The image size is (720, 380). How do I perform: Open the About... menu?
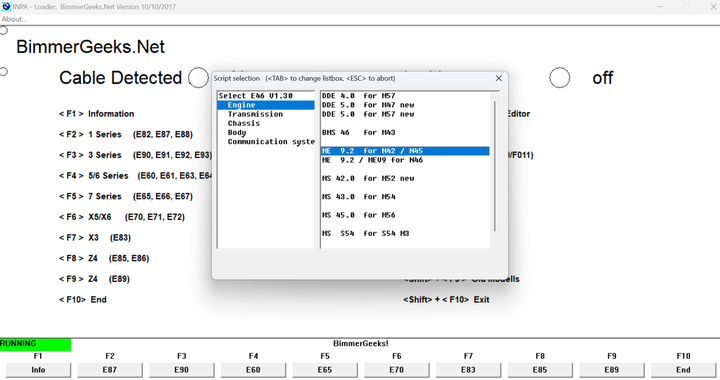(x=14, y=19)
